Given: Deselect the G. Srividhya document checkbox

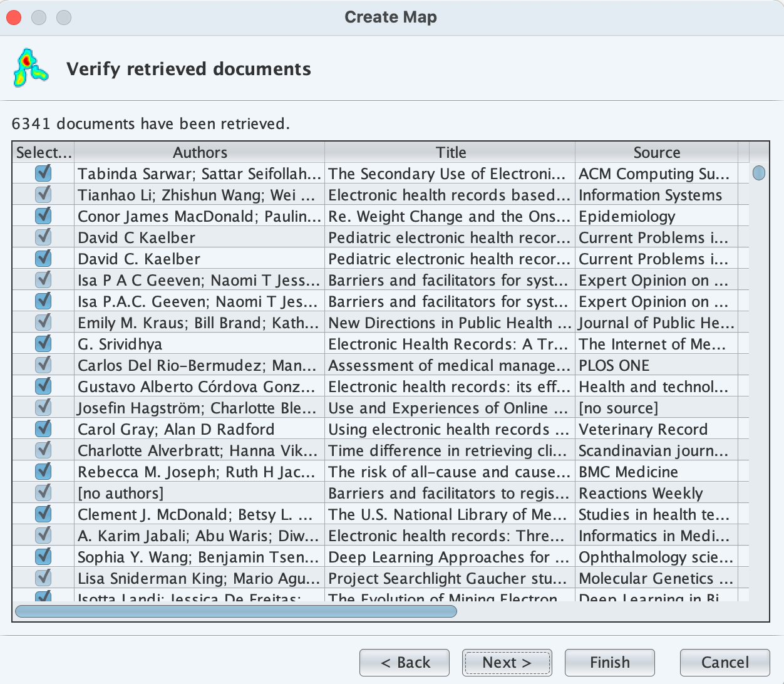Looking at the screenshot, I should (x=43, y=343).
